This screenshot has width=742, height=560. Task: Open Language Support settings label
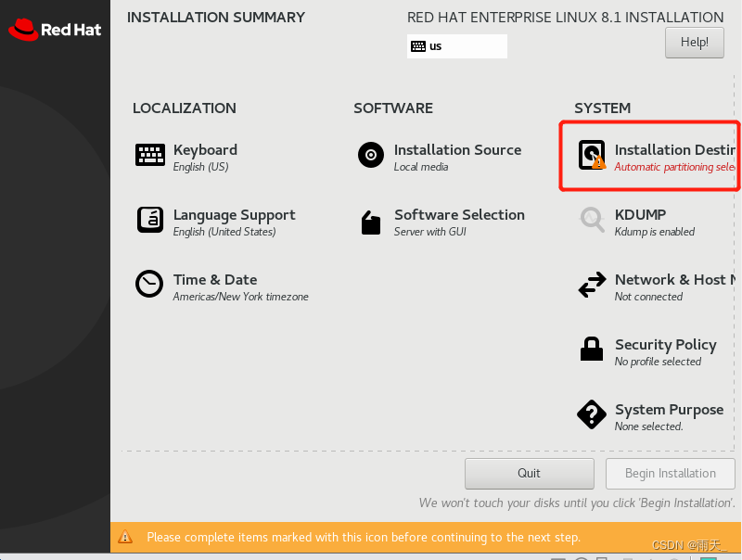click(x=235, y=215)
